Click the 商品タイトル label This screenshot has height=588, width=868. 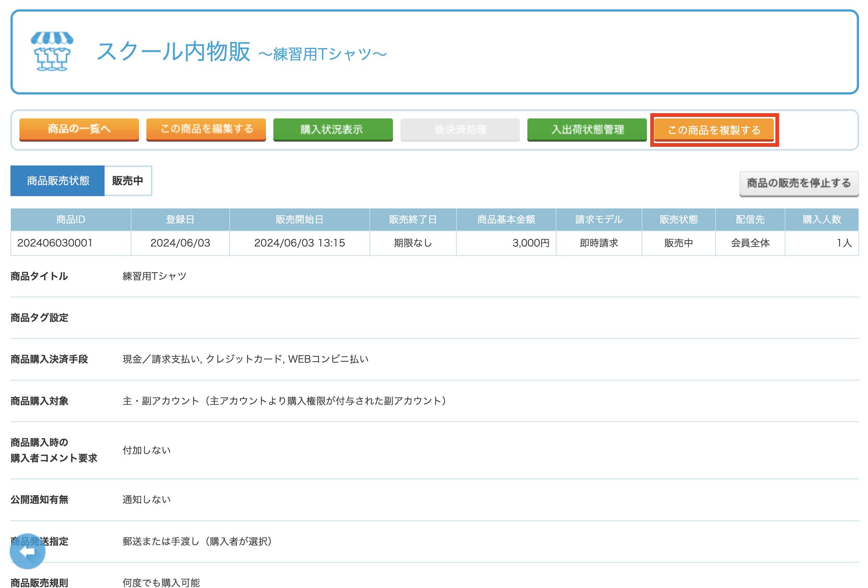click(39, 276)
